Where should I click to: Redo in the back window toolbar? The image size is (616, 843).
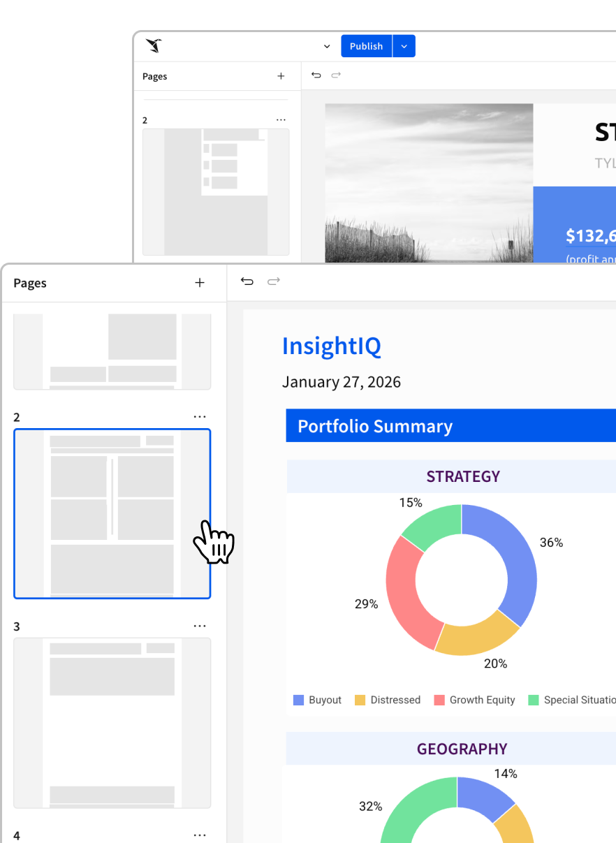tap(336, 75)
